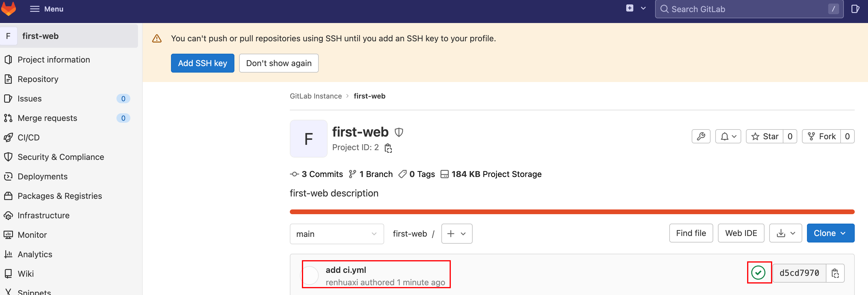Open the Clone dropdown button
868x295 pixels.
point(830,233)
